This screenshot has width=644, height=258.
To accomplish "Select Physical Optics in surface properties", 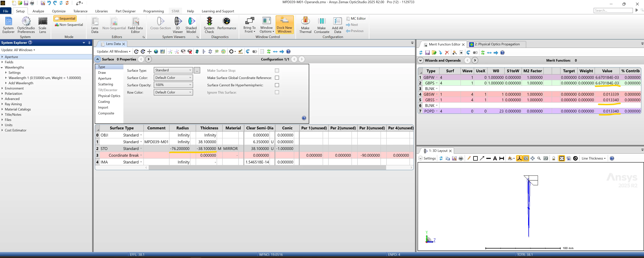I will click(x=109, y=96).
